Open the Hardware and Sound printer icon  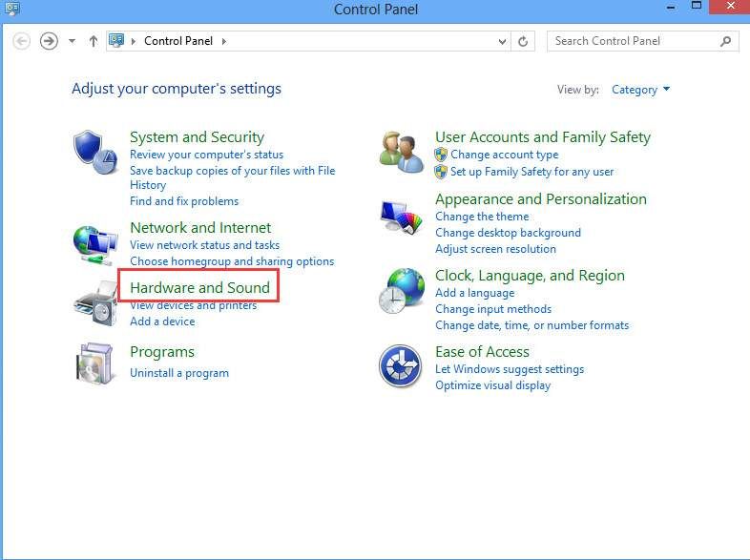coord(95,303)
